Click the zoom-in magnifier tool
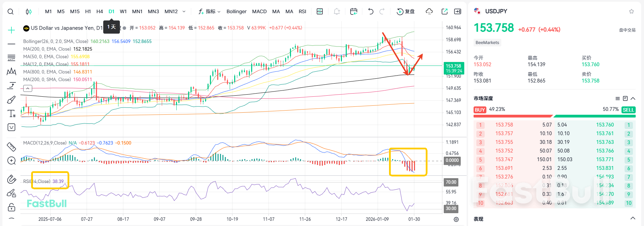The image size is (644, 226). coord(11,161)
